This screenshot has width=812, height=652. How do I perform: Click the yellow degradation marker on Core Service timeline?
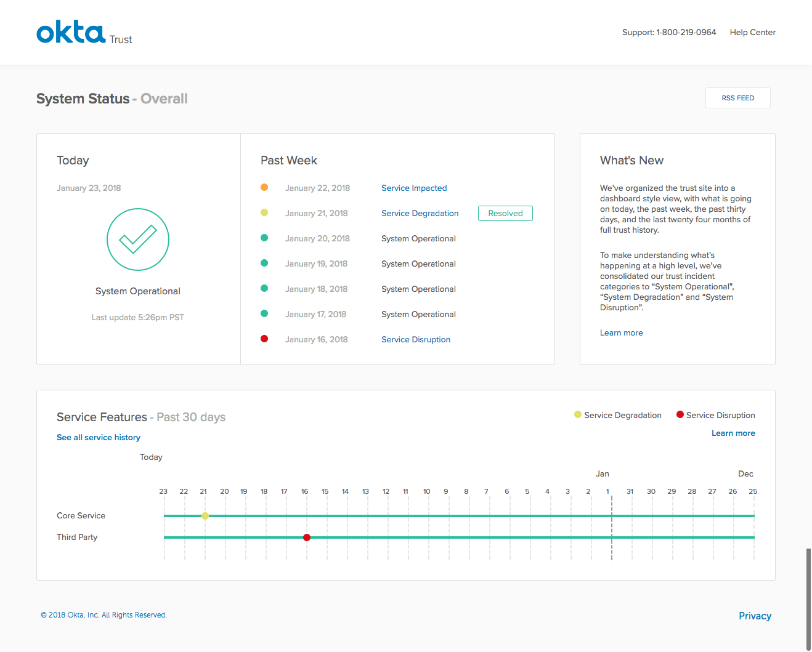pyautogui.click(x=205, y=516)
